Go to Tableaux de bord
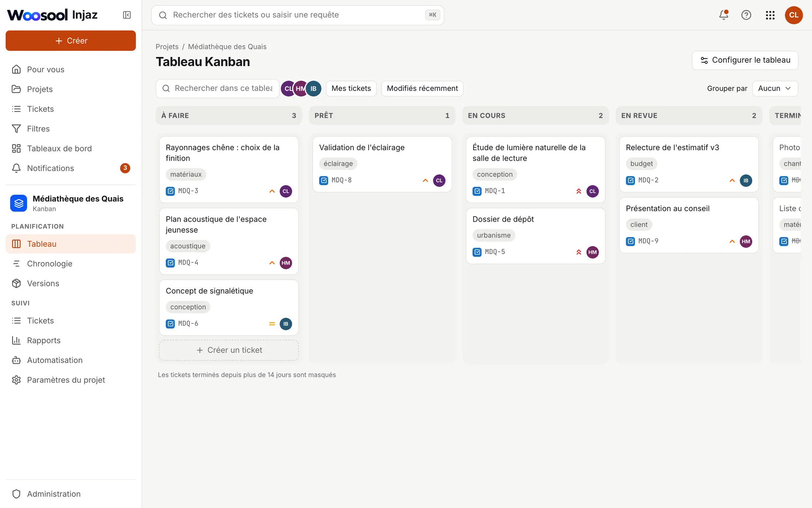The width and height of the screenshot is (812, 508). pyautogui.click(x=71, y=149)
